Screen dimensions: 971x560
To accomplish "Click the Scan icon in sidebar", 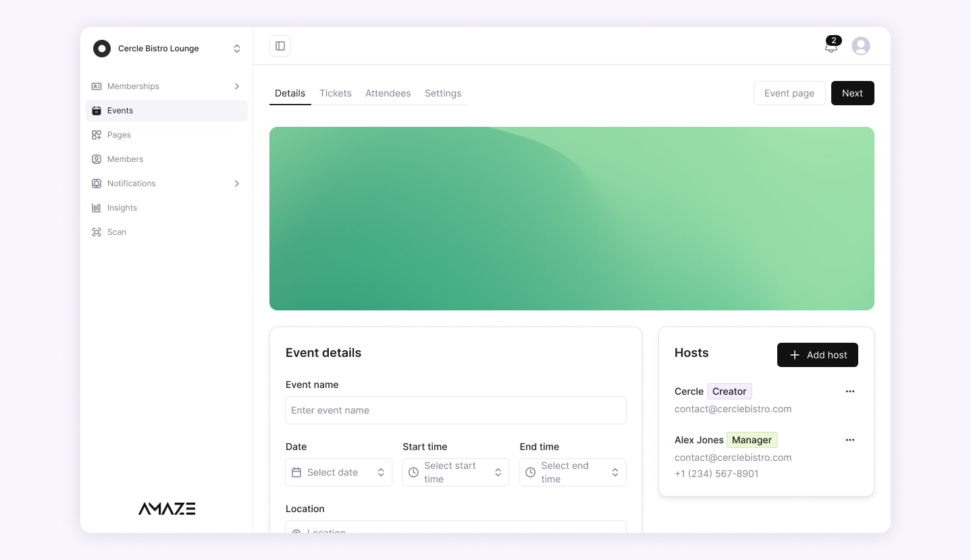I will pos(97,232).
